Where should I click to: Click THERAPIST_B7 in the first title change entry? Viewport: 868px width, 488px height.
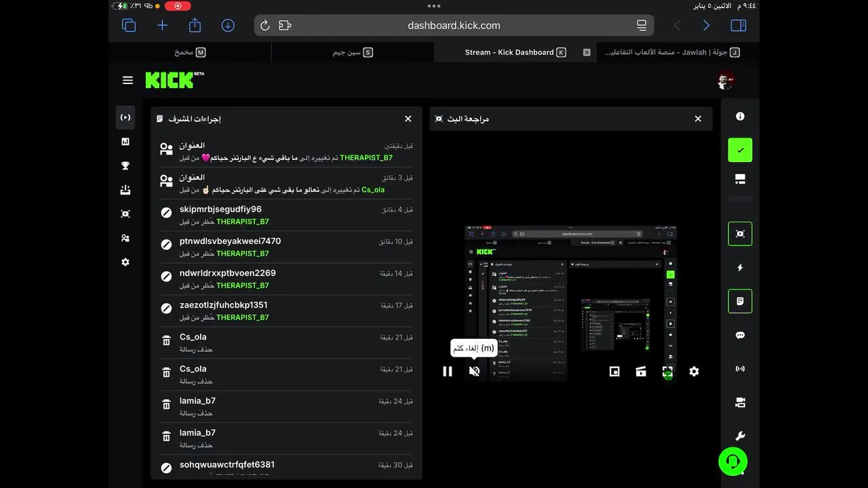click(x=366, y=158)
